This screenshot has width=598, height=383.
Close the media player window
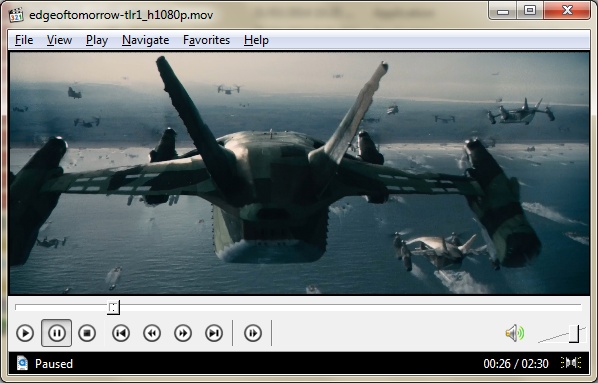coord(567,11)
